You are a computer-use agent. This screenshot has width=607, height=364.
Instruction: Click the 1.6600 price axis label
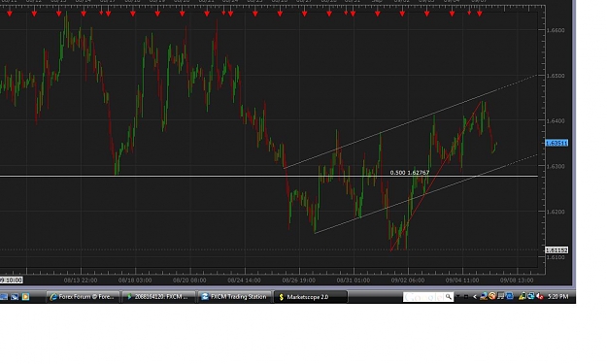click(x=556, y=30)
